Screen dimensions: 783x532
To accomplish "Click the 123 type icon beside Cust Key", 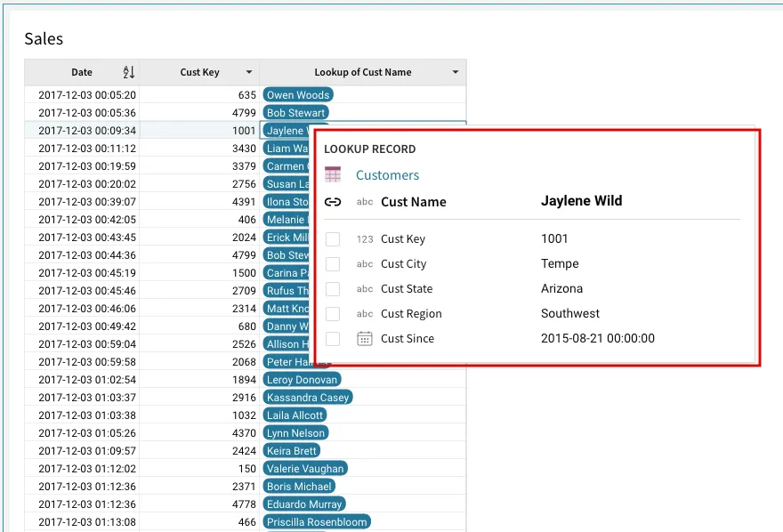I will click(365, 239).
